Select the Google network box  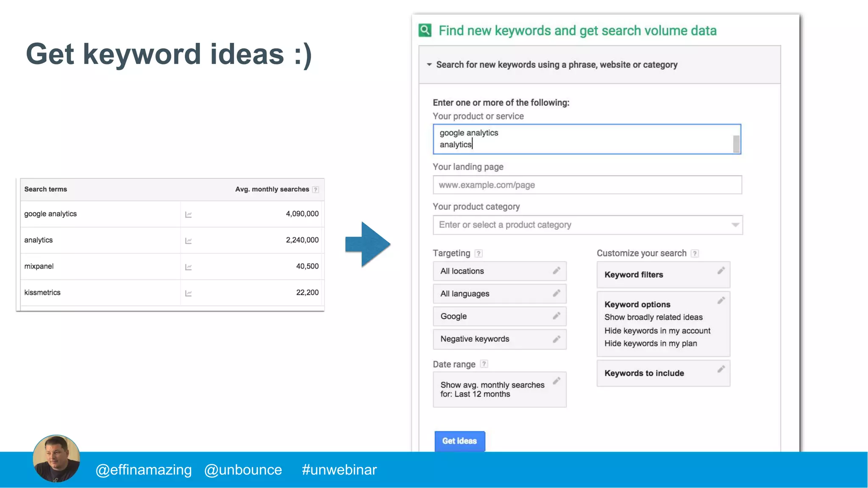click(x=500, y=316)
